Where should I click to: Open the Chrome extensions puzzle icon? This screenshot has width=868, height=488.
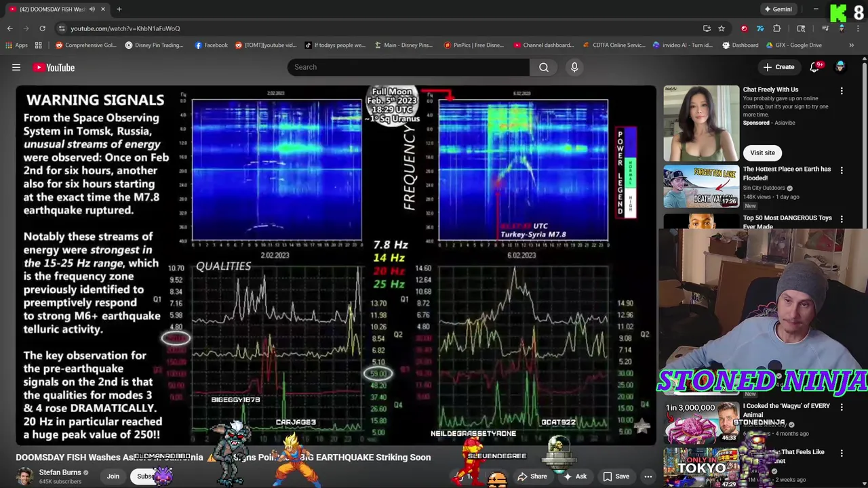click(x=776, y=28)
